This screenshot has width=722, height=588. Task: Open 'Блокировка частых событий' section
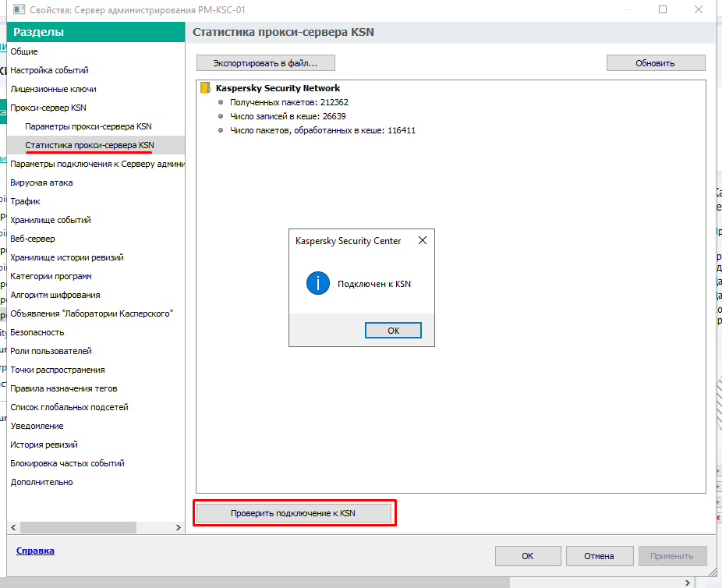[x=96, y=463]
